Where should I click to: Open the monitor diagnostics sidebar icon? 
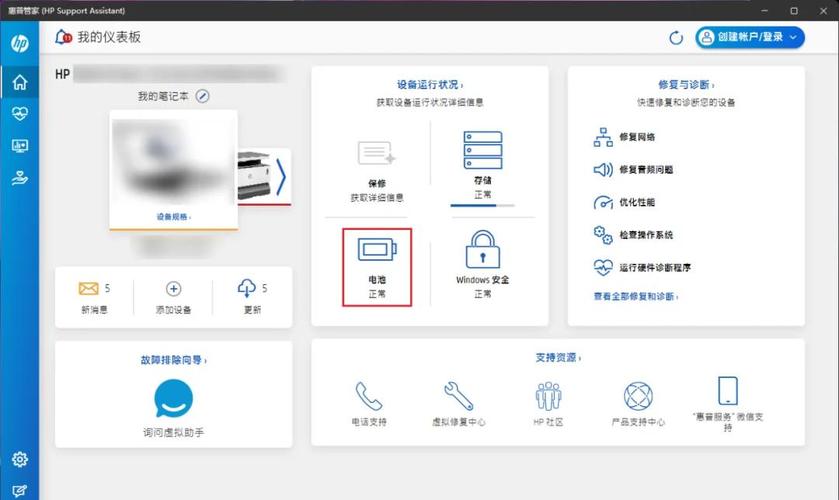[20, 146]
